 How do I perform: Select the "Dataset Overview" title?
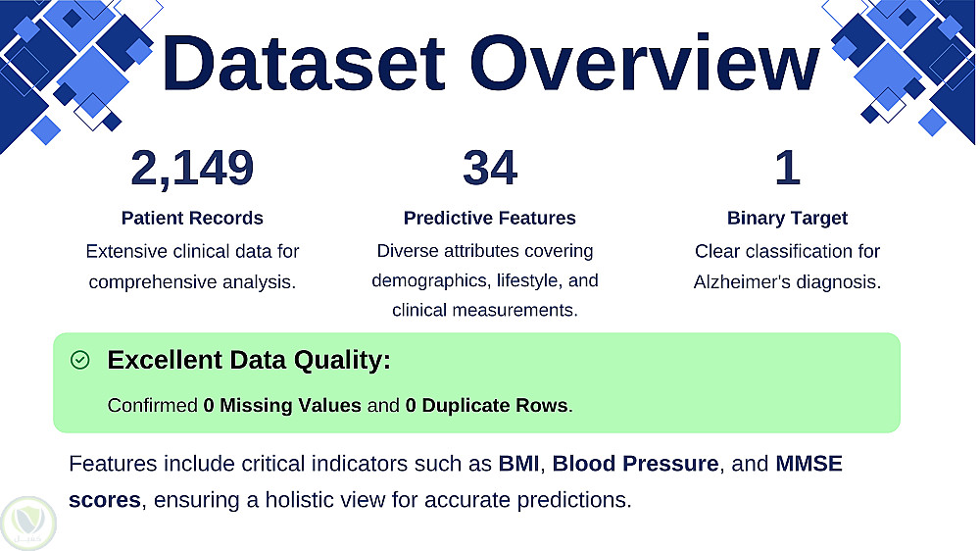point(489,63)
